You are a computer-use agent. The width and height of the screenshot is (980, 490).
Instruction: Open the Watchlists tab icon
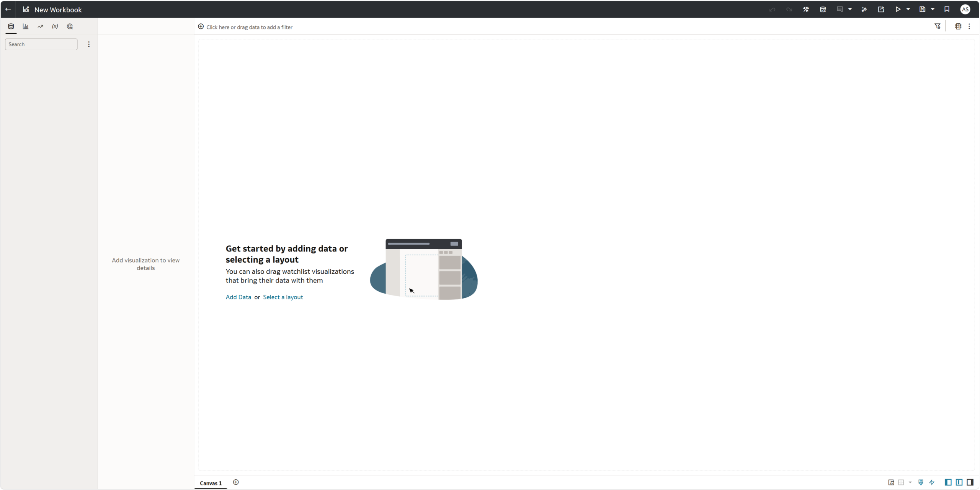pyautogui.click(x=70, y=26)
